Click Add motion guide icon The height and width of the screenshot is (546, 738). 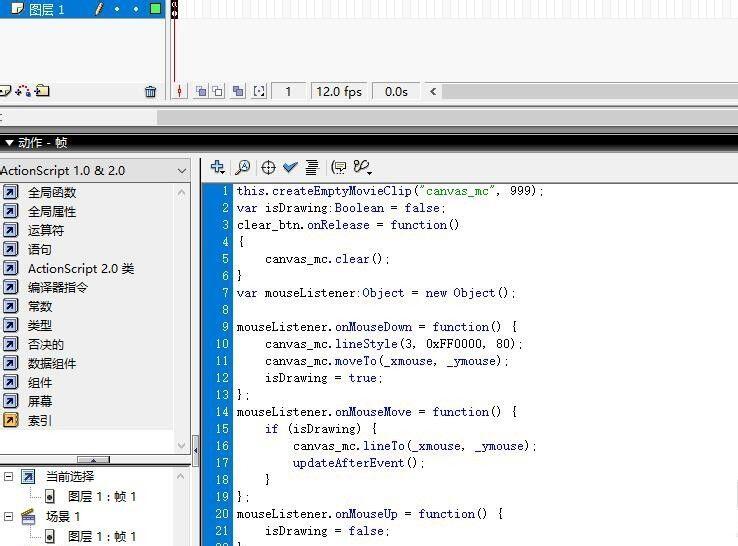[x=23, y=90]
